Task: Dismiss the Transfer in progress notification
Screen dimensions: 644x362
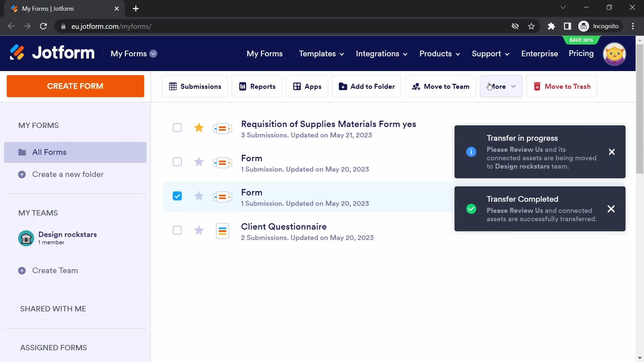Action: [612, 152]
